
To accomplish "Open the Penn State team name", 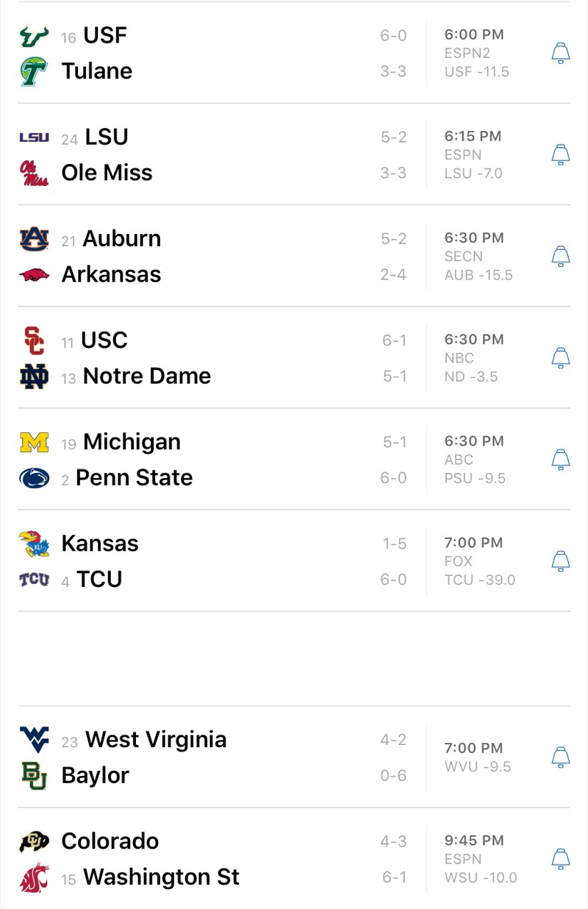I will tap(135, 478).
